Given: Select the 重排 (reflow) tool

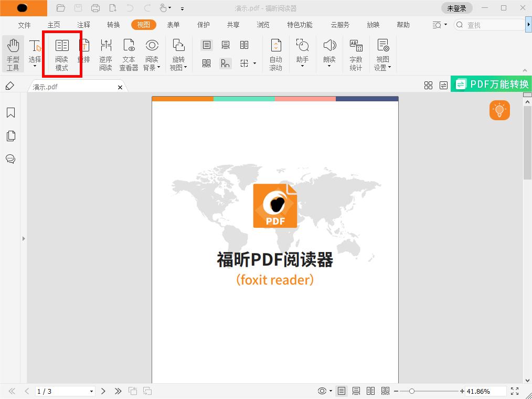Looking at the screenshot, I should [83, 54].
